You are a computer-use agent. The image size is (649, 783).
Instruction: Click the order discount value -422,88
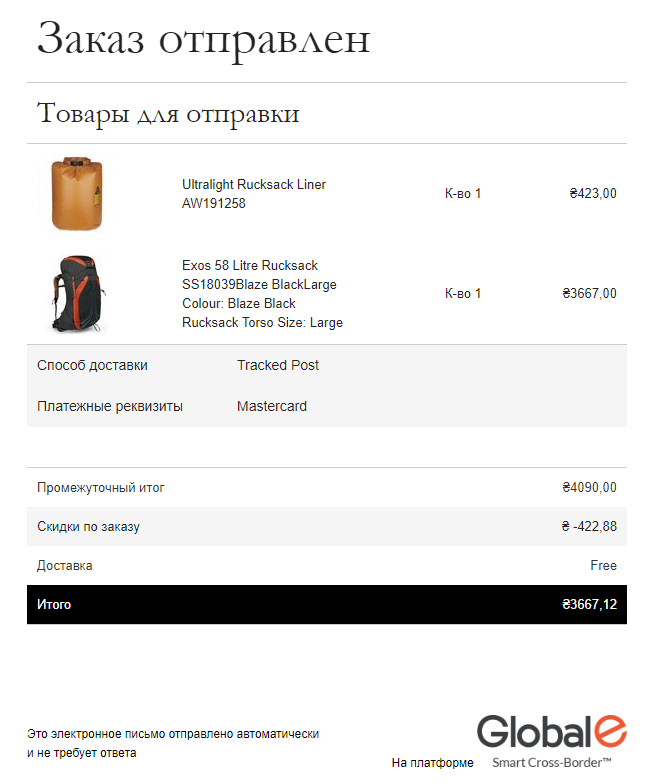tap(589, 526)
